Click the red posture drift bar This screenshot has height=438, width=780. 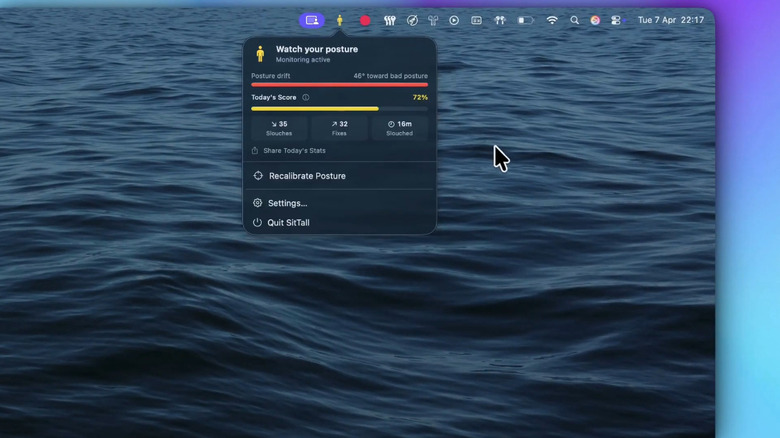pyautogui.click(x=339, y=85)
